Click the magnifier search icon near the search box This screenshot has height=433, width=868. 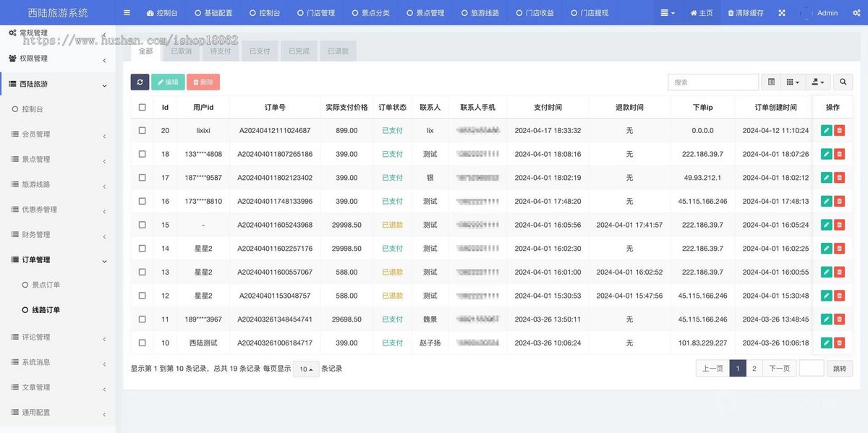point(843,82)
